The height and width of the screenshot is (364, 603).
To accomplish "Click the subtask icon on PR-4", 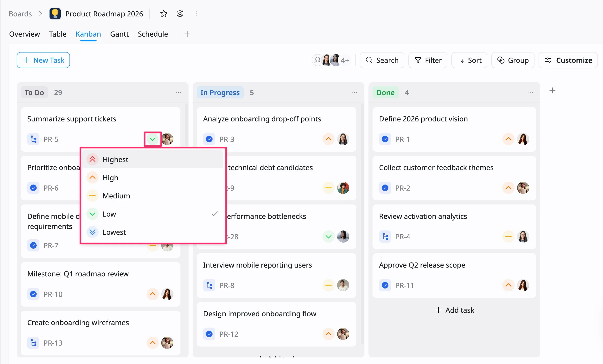I will click(x=385, y=237).
